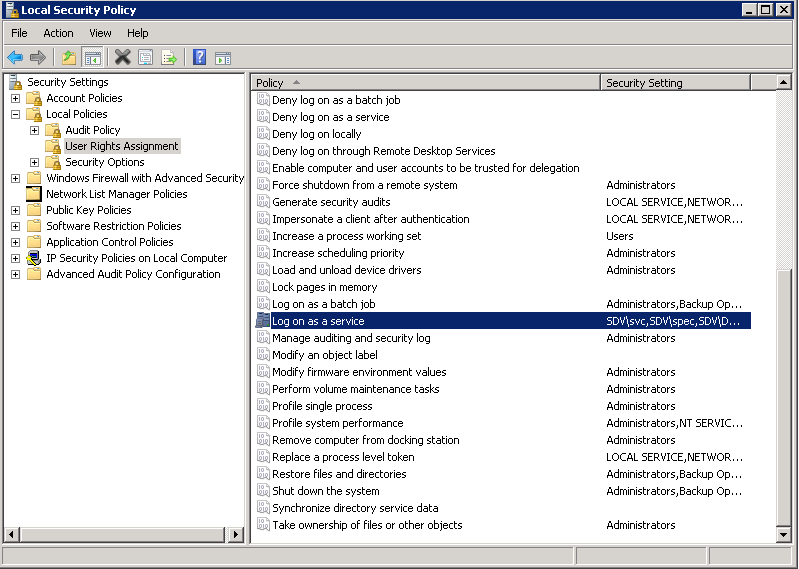
Task: Open the View menu
Action: (x=100, y=33)
